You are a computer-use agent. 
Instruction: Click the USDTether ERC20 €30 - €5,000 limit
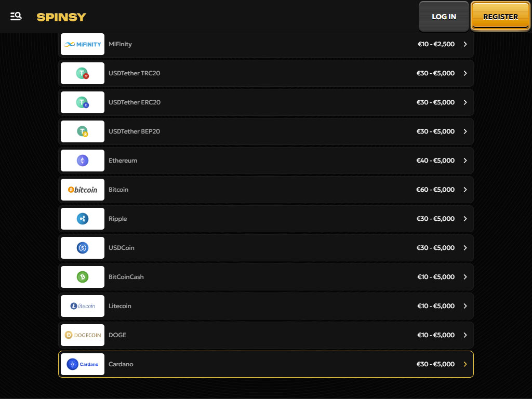(435, 102)
